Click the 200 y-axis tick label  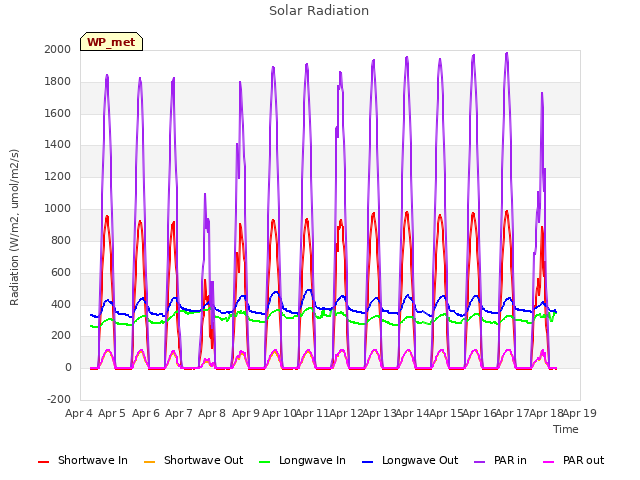tap(61, 336)
